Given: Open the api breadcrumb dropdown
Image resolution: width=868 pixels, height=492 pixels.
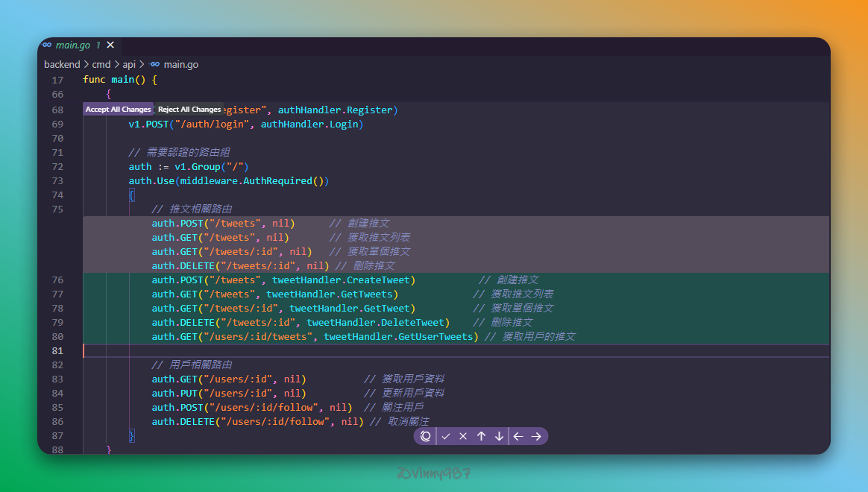Looking at the screenshot, I should [129, 65].
